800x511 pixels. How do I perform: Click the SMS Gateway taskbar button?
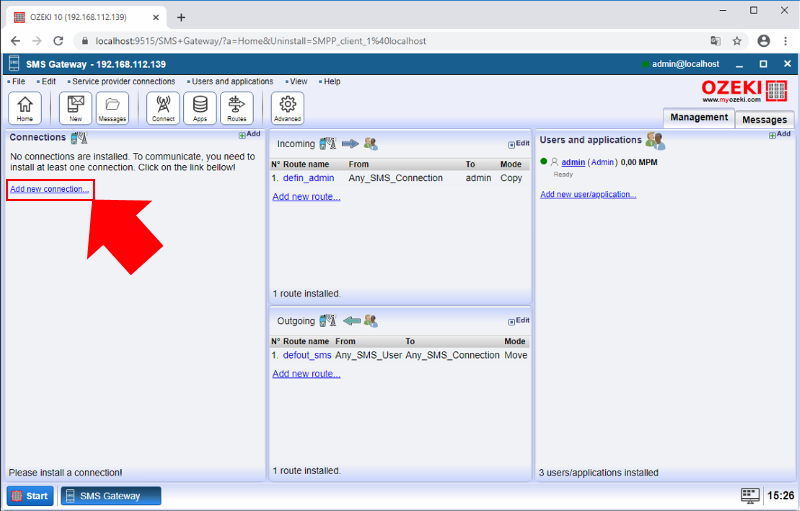[x=111, y=496]
